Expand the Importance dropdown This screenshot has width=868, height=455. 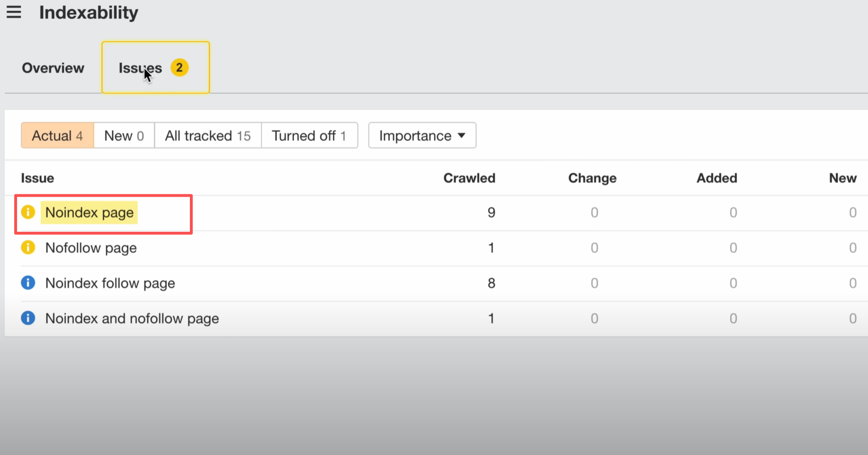[x=422, y=136]
